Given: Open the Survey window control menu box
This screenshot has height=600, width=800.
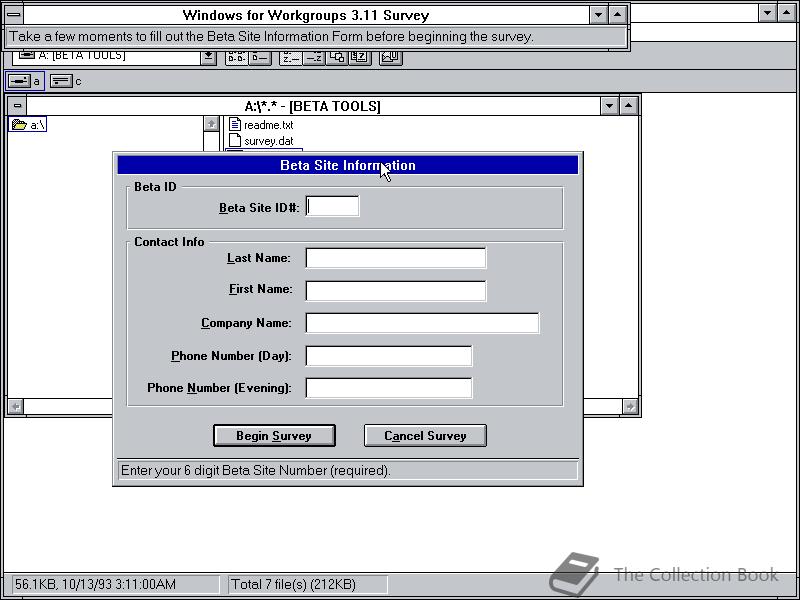Looking at the screenshot, I should pyautogui.click(x=14, y=15).
